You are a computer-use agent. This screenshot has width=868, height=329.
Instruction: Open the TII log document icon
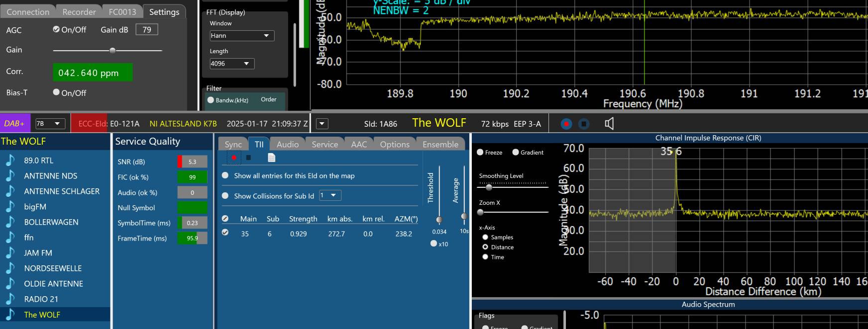click(271, 158)
